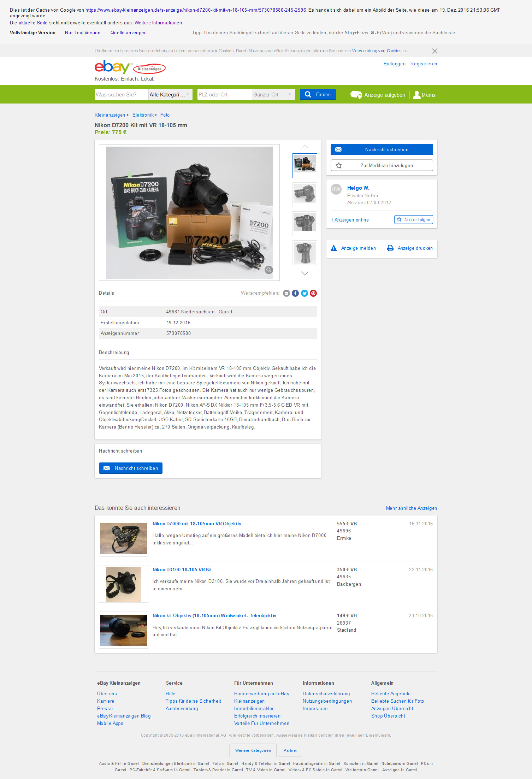Viewport: 532px width, 779px height.
Task: Open Nikon D7000 mit 18-105mm VR Objektiv listing
Action: pyautogui.click(x=197, y=524)
